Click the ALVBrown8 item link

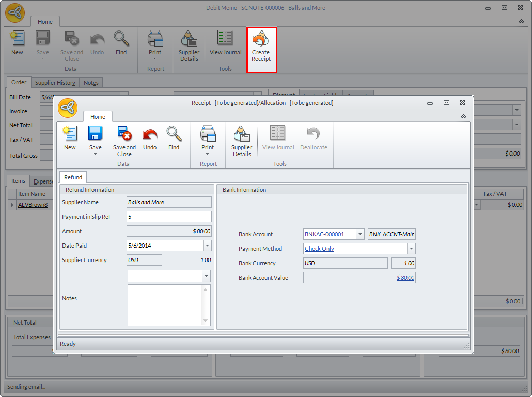pyautogui.click(x=33, y=205)
